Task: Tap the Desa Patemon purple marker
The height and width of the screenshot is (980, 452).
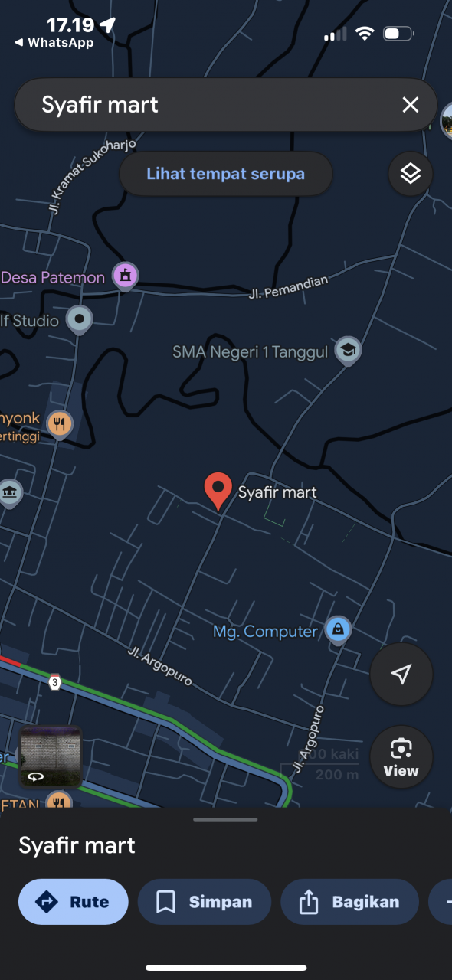Action: pyautogui.click(x=126, y=276)
